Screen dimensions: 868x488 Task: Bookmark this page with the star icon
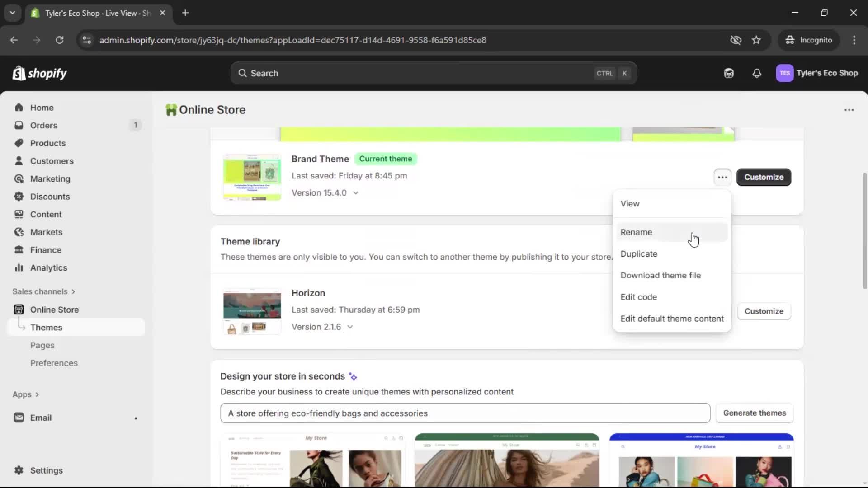(756, 40)
